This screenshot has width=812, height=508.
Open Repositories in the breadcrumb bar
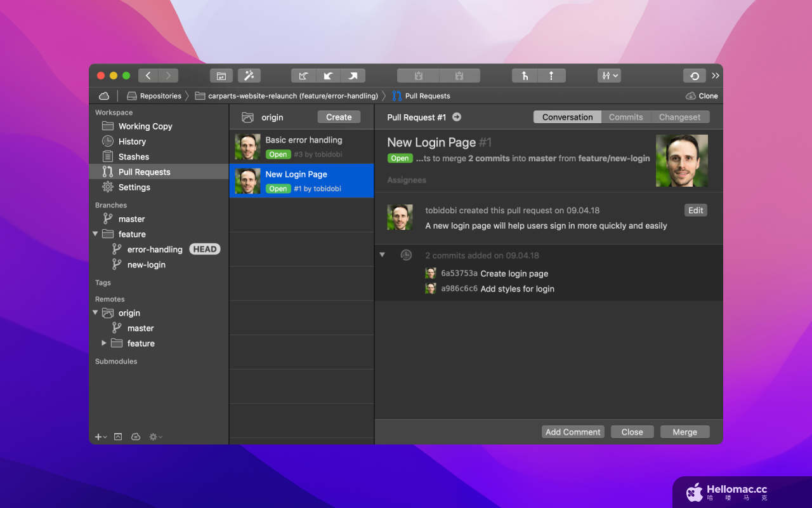click(154, 96)
